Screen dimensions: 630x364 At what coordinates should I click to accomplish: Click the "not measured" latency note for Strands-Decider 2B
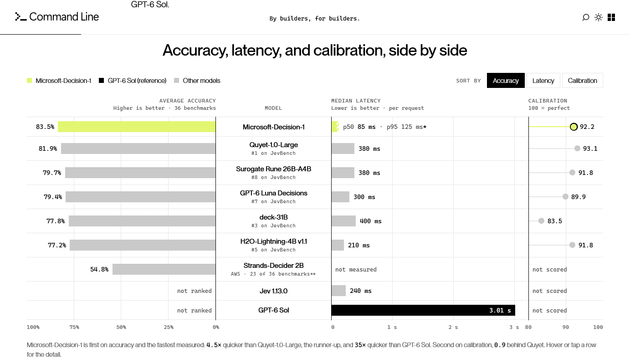click(x=356, y=270)
